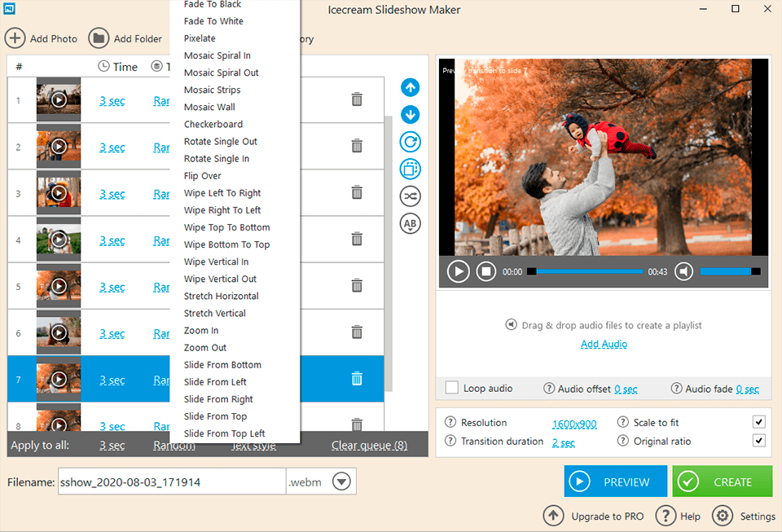Open the file format dropdown arrow
This screenshot has width=782, height=532.
341,481
